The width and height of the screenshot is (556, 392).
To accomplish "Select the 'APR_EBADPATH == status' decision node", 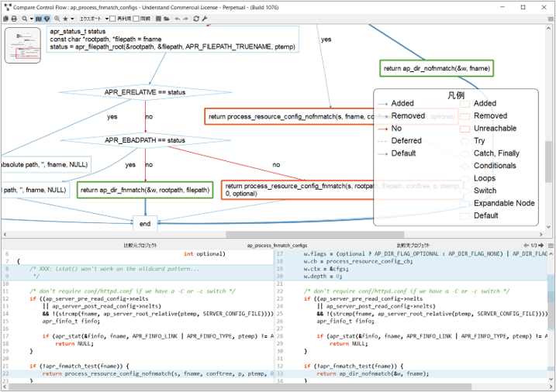I will point(145,140).
